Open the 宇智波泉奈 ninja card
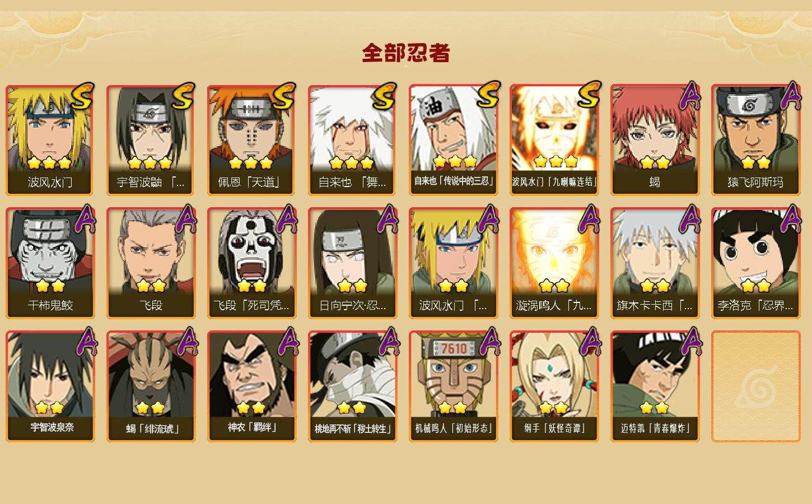Viewport: 812px width, 504px height. 50,386
